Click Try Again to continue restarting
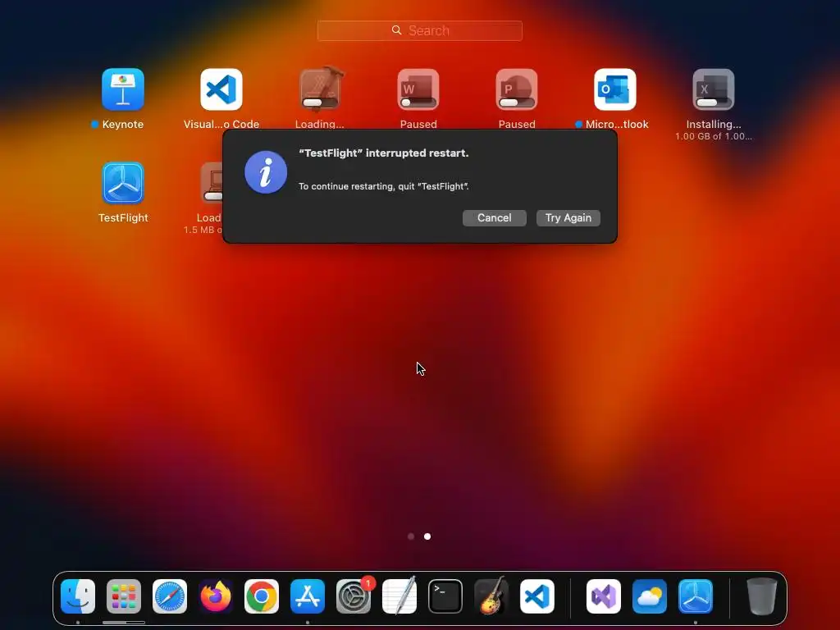The height and width of the screenshot is (630, 840). tap(568, 218)
